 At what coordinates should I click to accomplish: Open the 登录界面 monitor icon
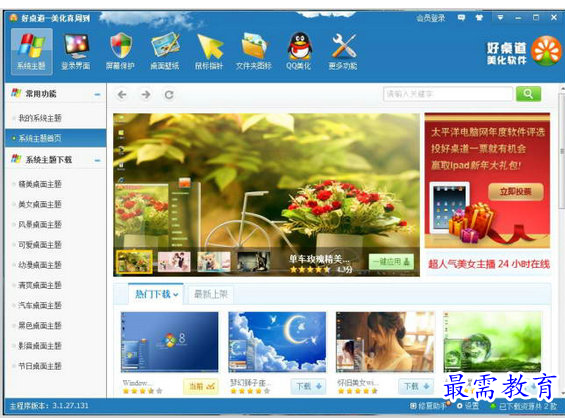click(x=76, y=52)
